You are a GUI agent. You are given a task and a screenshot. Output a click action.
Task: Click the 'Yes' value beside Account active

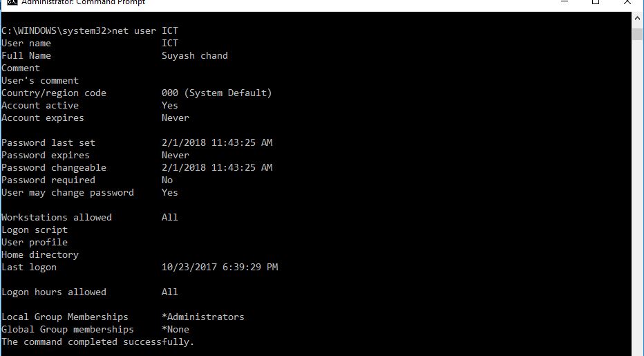pyautogui.click(x=169, y=105)
